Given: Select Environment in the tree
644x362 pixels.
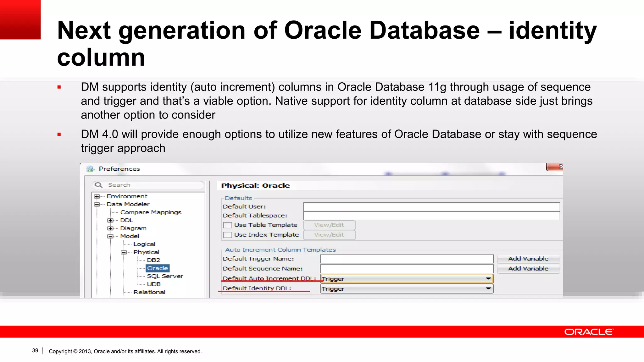Looking at the screenshot, I should tap(127, 196).
